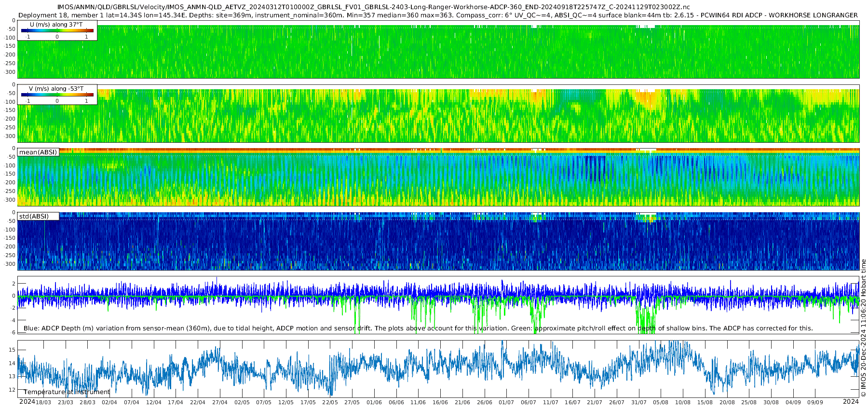Click the 28/03 date tick
The height and width of the screenshot is (410, 868).
[88, 402]
